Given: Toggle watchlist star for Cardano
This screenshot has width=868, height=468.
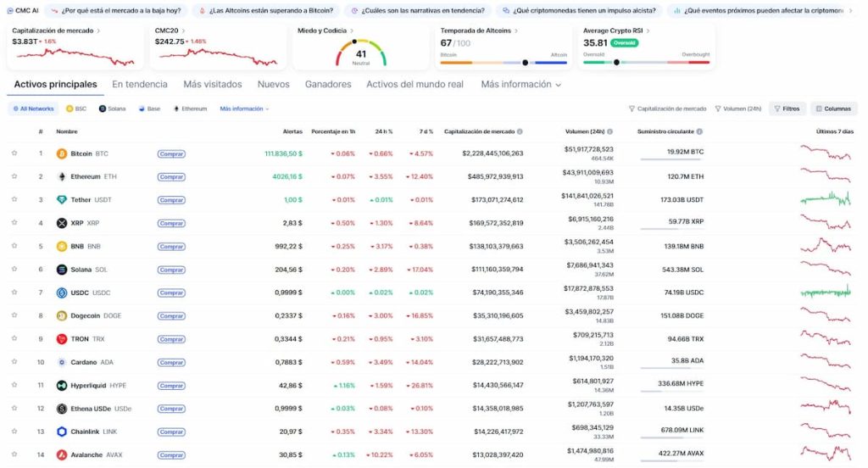Looking at the screenshot, I should [14, 362].
